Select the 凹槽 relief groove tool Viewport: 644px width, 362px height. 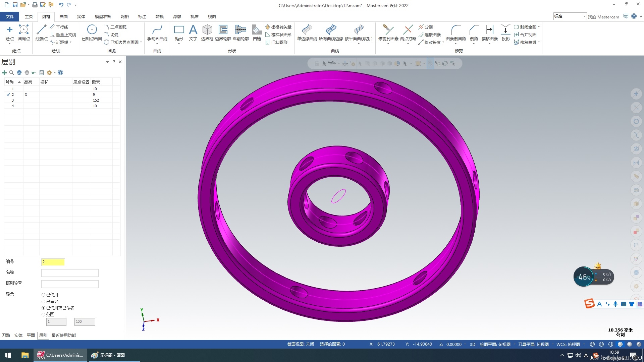(x=257, y=33)
